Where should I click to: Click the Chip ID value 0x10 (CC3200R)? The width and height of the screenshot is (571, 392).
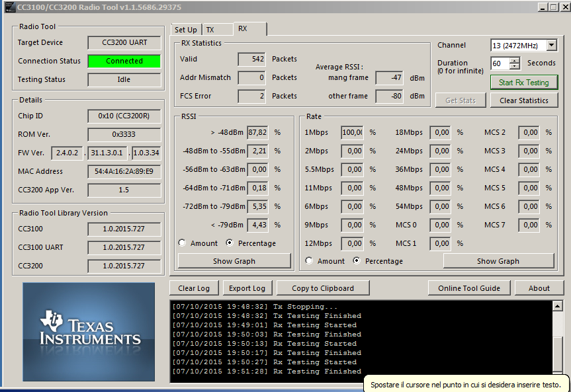pyautogui.click(x=124, y=116)
